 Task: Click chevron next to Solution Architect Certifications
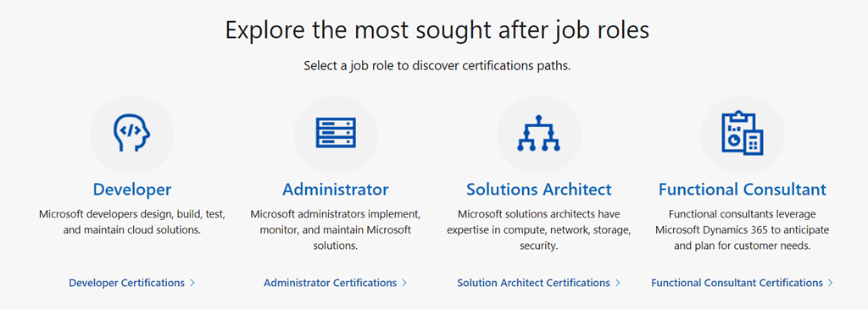[618, 283]
